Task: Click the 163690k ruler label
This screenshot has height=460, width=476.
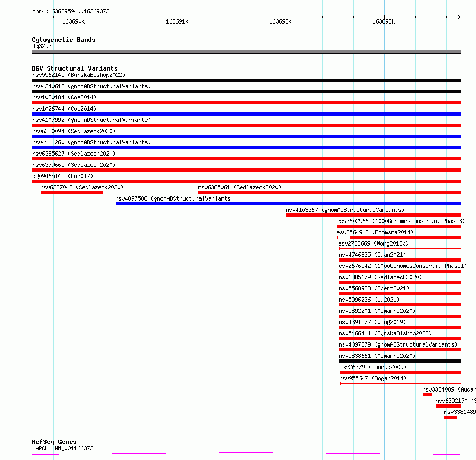Action: click(x=73, y=21)
